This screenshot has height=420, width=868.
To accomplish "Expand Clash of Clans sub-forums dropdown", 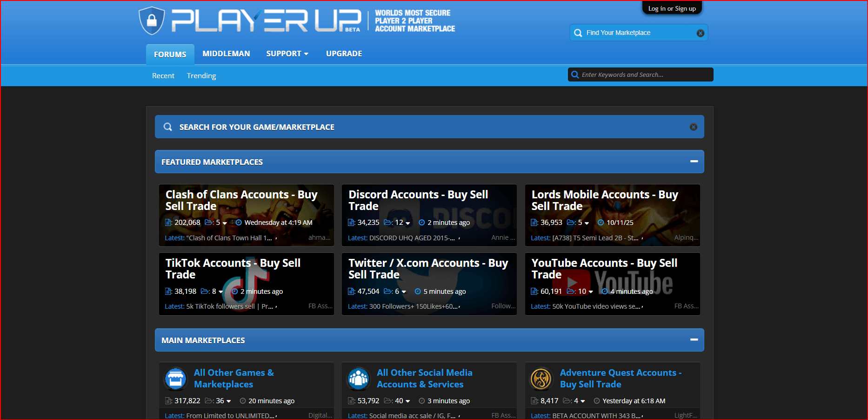I will tap(225, 223).
